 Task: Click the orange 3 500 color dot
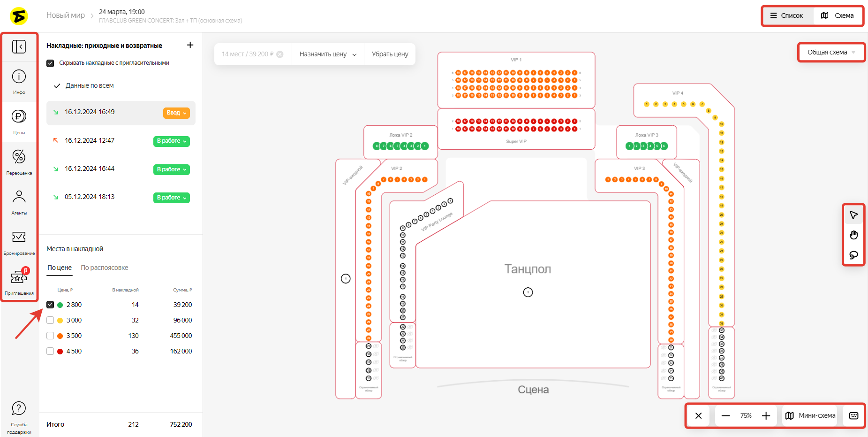pos(60,336)
